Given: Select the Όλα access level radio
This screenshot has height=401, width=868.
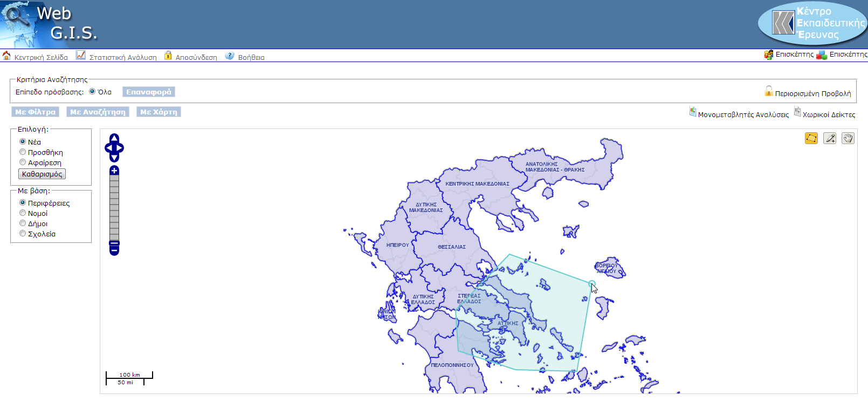Looking at the screenshot, I should point(92,91).
